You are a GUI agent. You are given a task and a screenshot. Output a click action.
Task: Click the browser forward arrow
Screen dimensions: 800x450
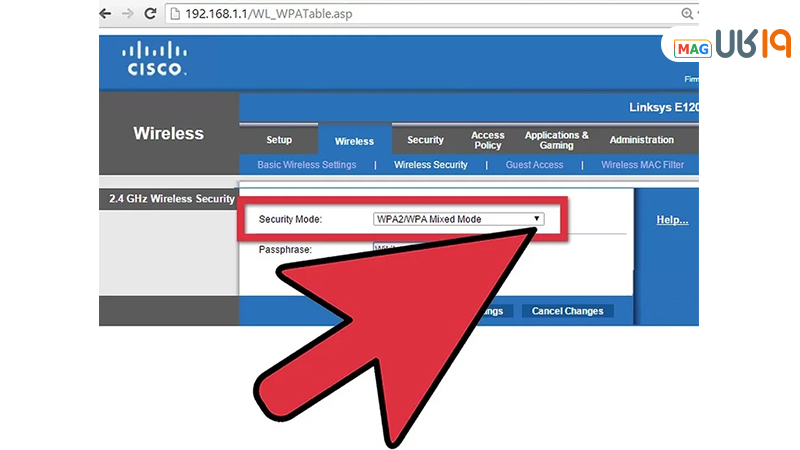tap(127, 14)
